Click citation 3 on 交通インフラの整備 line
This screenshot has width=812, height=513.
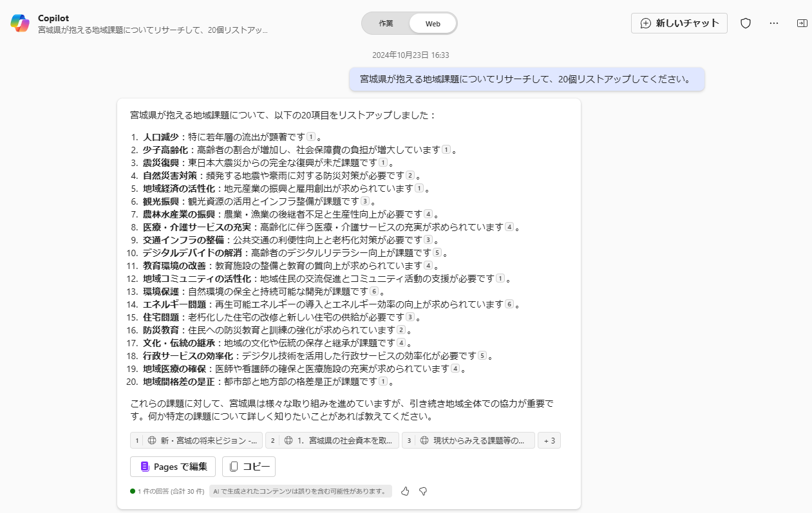tap(428, 239)
